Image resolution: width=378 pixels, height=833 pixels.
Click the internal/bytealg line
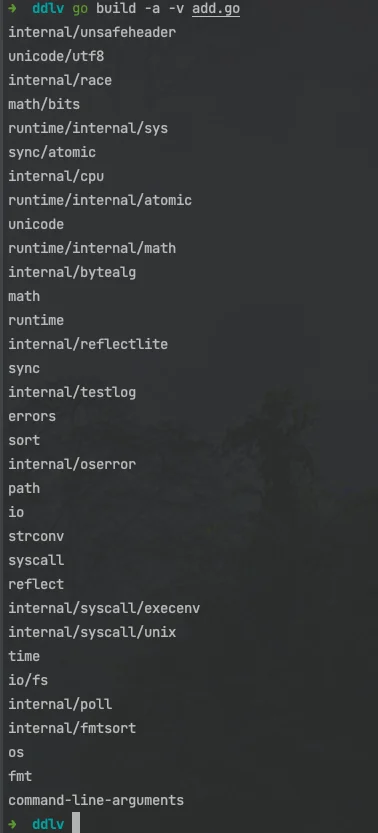coord(72,273)
